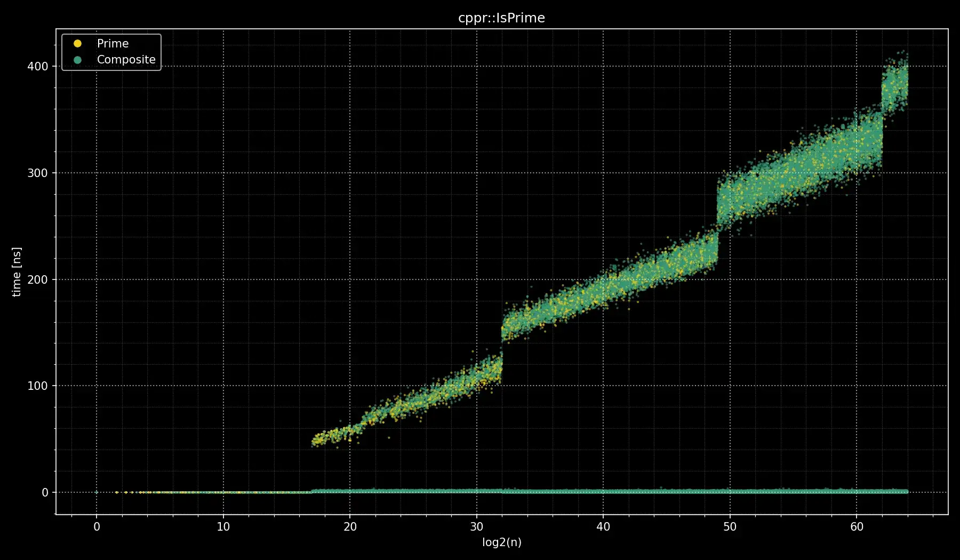Click the chart title 'cppr::IsPrime'
Screen dimensions: 960x560
point(501,18)
